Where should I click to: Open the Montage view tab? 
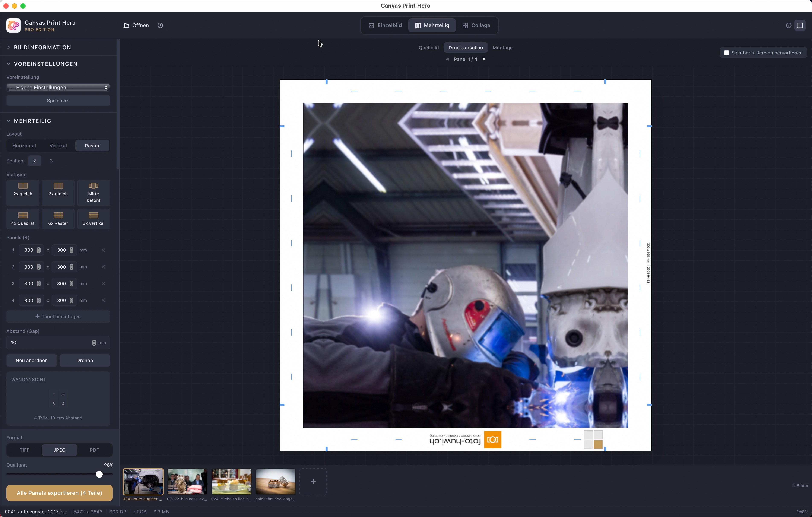[x=502, y=48]
